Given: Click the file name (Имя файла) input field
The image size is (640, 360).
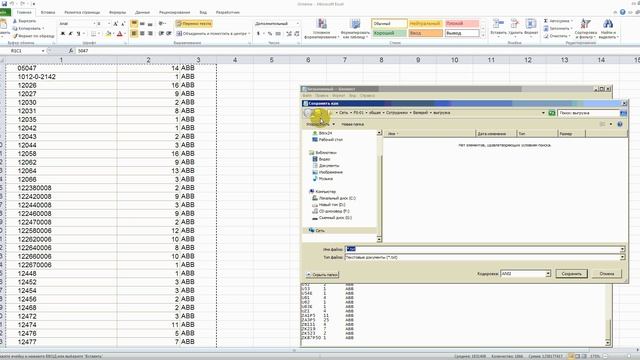Looking at the screenshot, I should (485, 249).
